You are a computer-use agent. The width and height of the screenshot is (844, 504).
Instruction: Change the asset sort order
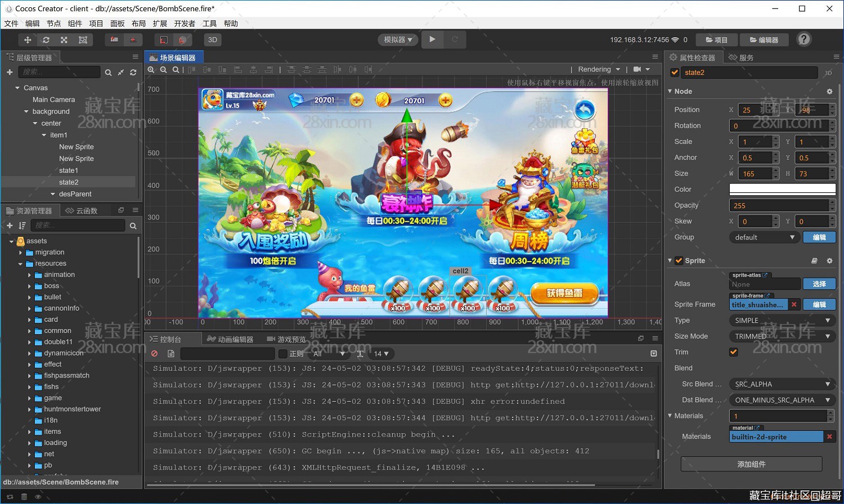pyautogui.click(x=23, y=226)
